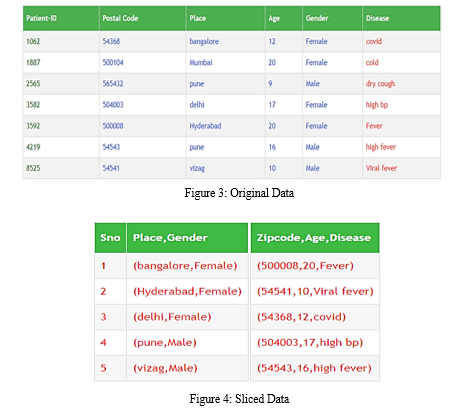Select the (bangalore,Female) cell

(187, 266)
